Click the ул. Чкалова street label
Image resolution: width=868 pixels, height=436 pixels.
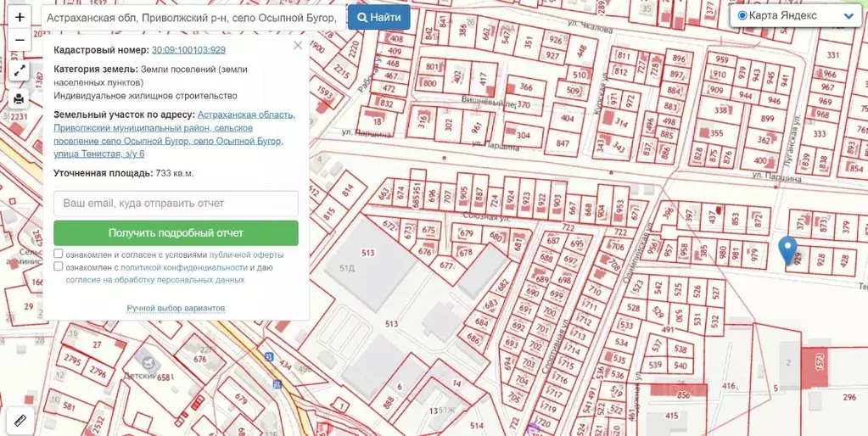590,26
